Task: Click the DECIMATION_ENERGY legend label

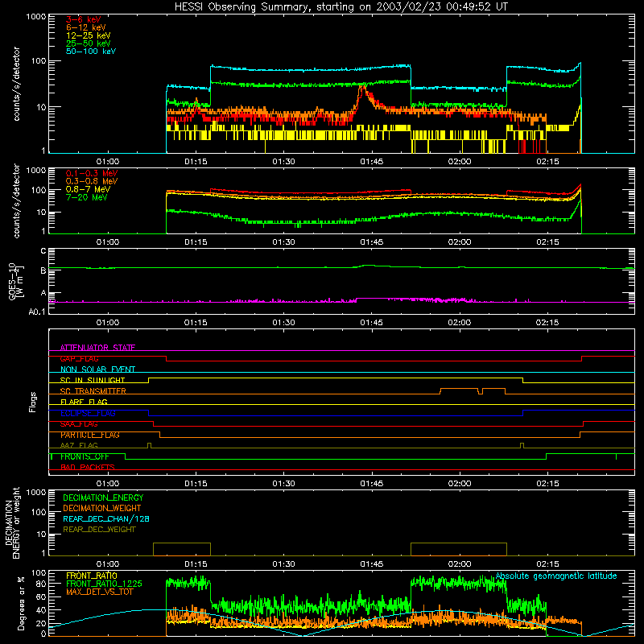Action: point(103,497)
